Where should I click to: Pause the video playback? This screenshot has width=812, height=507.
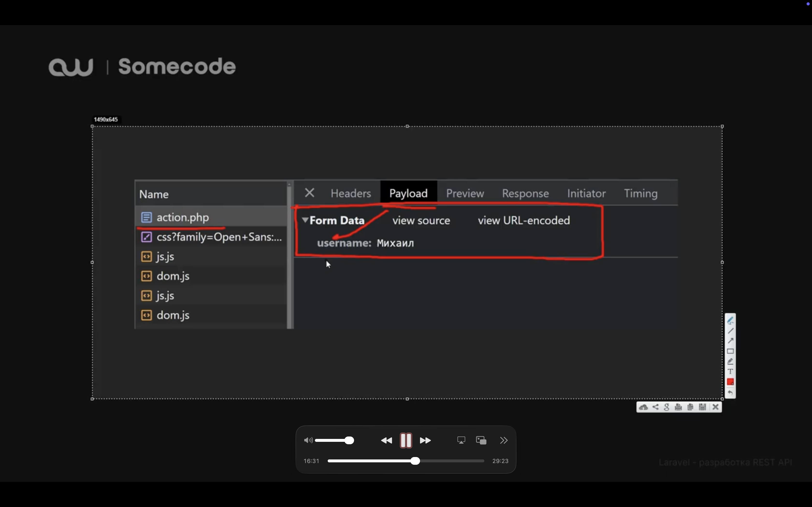[406, 440]
